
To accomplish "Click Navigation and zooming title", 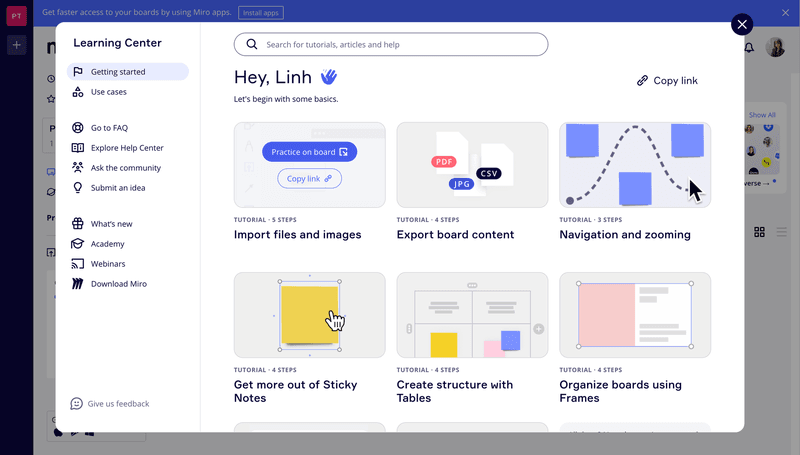I will 625,235.
